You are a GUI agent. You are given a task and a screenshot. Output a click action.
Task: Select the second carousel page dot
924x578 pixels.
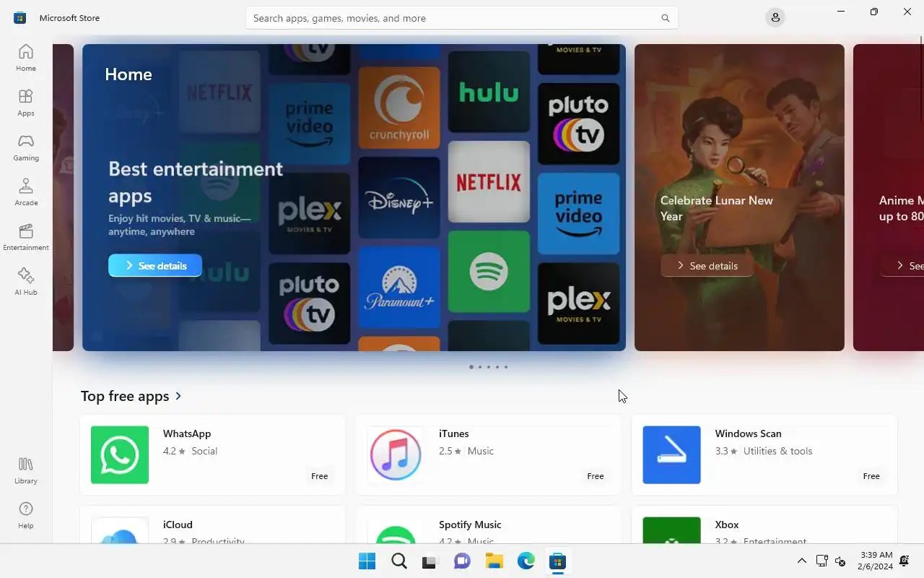[480, 367]
